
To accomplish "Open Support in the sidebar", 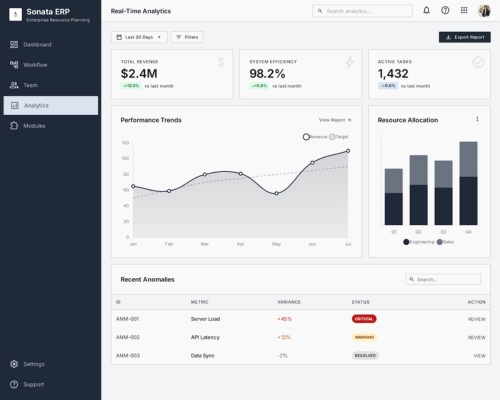I will click(x=51, y=384).
